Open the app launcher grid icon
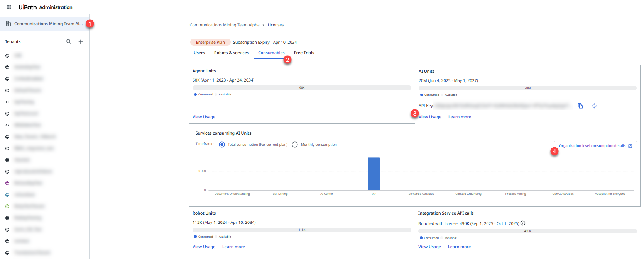 click(x=9, y=7)
